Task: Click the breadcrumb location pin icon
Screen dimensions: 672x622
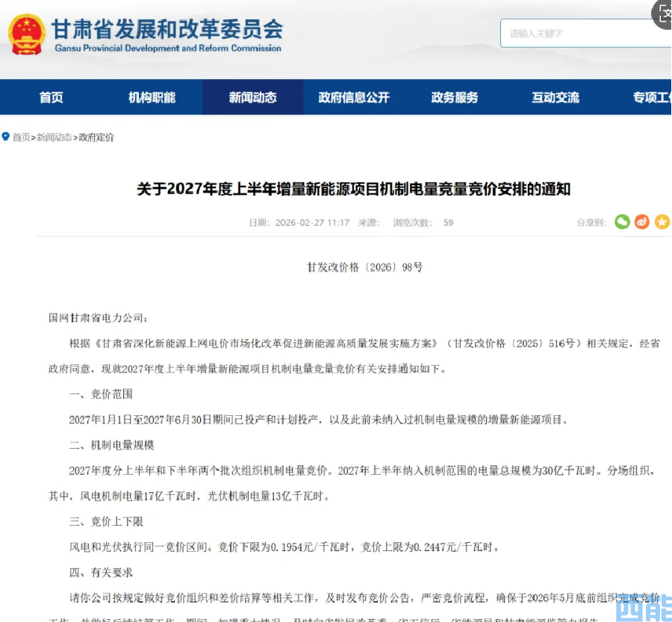Action: [6, 137]
